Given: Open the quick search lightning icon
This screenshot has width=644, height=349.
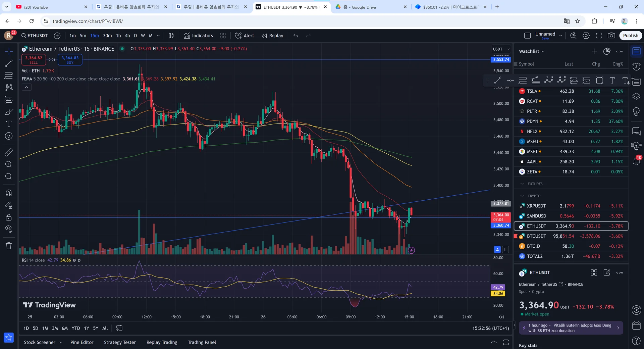Looking at the screenshot, I should point(573,36).
